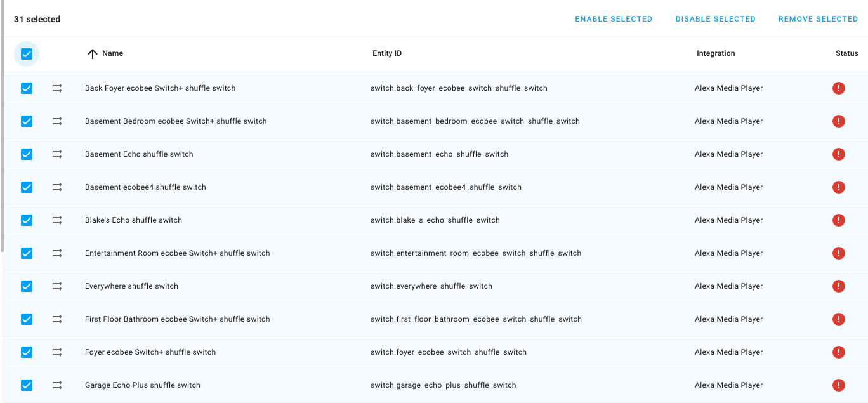This screenshot has height=403, width=868.
Task: Uncheck the Basement Bedroom ecobee Switch+ row checkbox
Action: click(27, 121)
